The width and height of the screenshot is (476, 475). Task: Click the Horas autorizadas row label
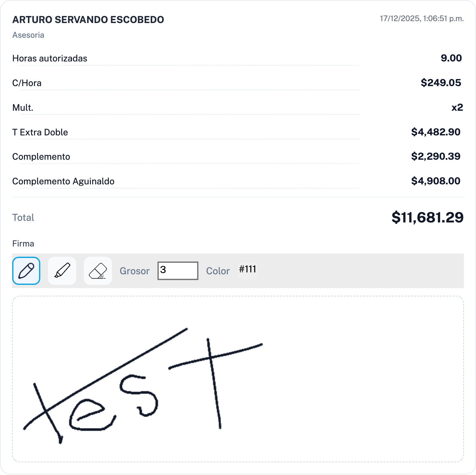pos(50,59)
